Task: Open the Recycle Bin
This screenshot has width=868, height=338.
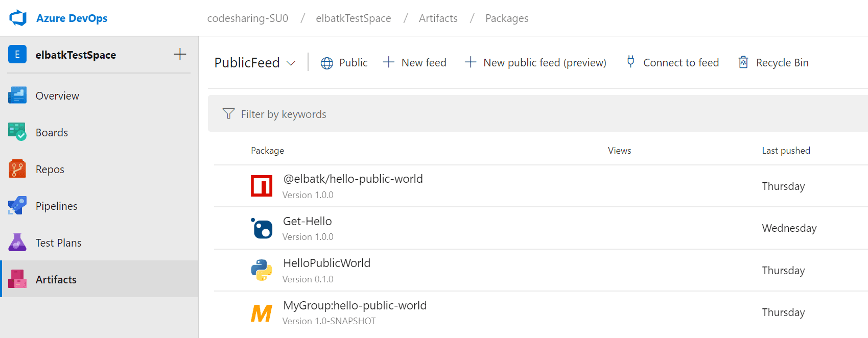Action: (x=773, y=63)
